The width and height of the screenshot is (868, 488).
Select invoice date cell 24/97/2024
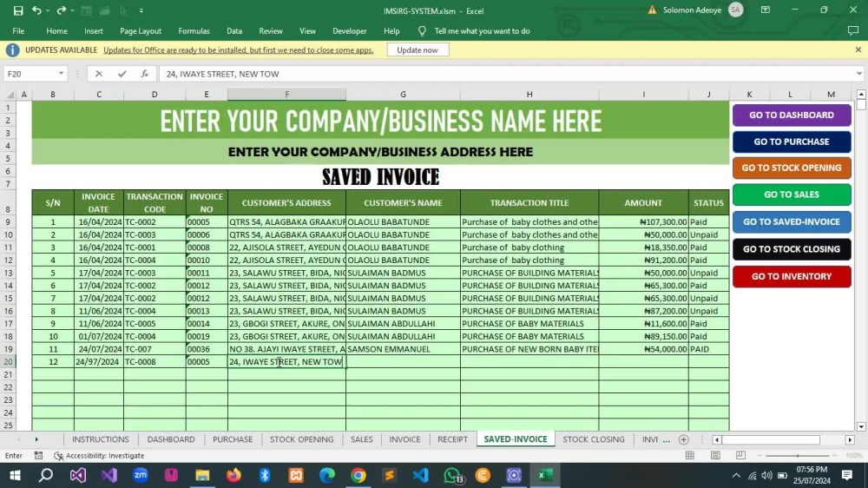click(x=99, y=362)
